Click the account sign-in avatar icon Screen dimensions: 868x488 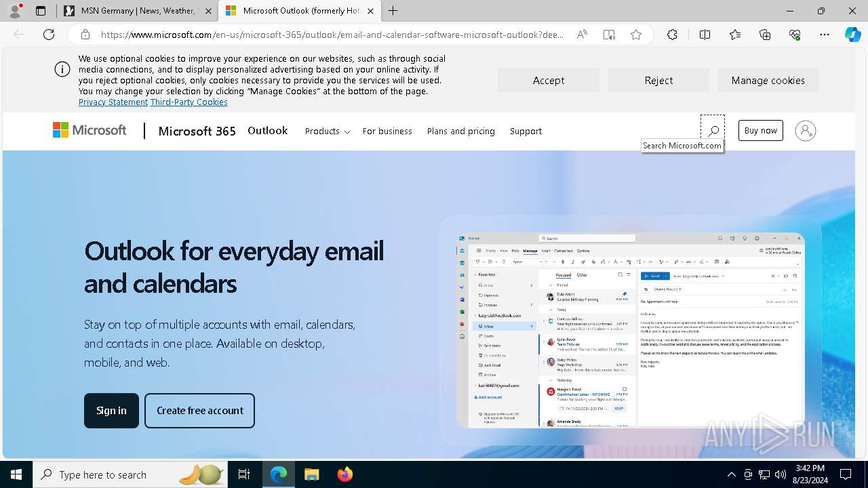806,131
